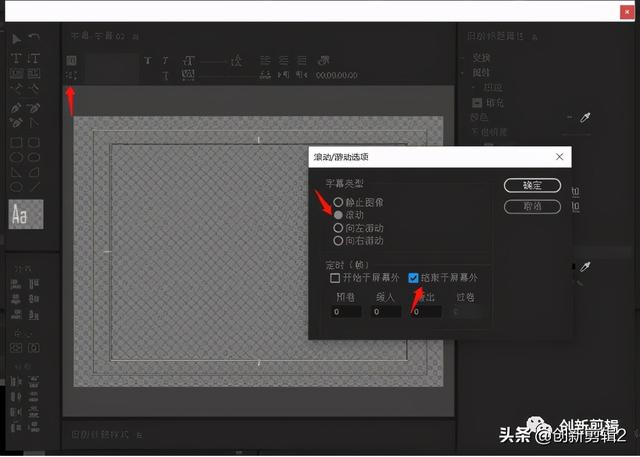Click the upper fill color eyedropper
The image size is (640, 457).
(x=585, y=118)
